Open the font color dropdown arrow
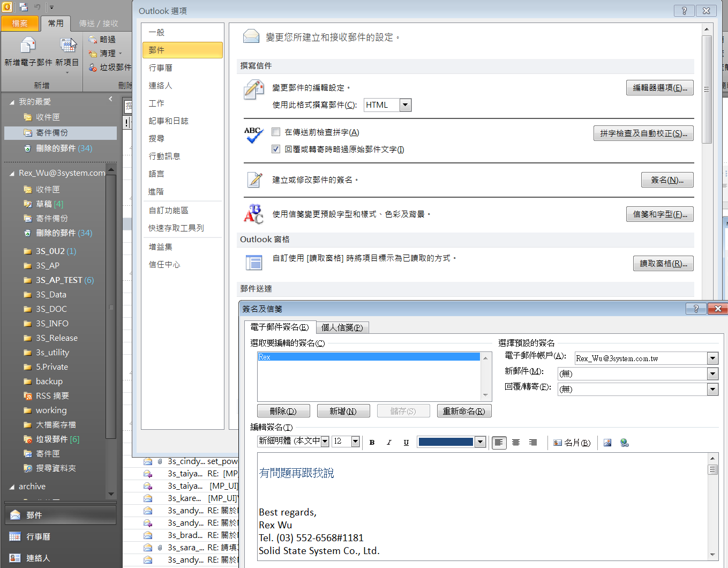This screenshot has height=568, width=728. (x=480, y=442)
